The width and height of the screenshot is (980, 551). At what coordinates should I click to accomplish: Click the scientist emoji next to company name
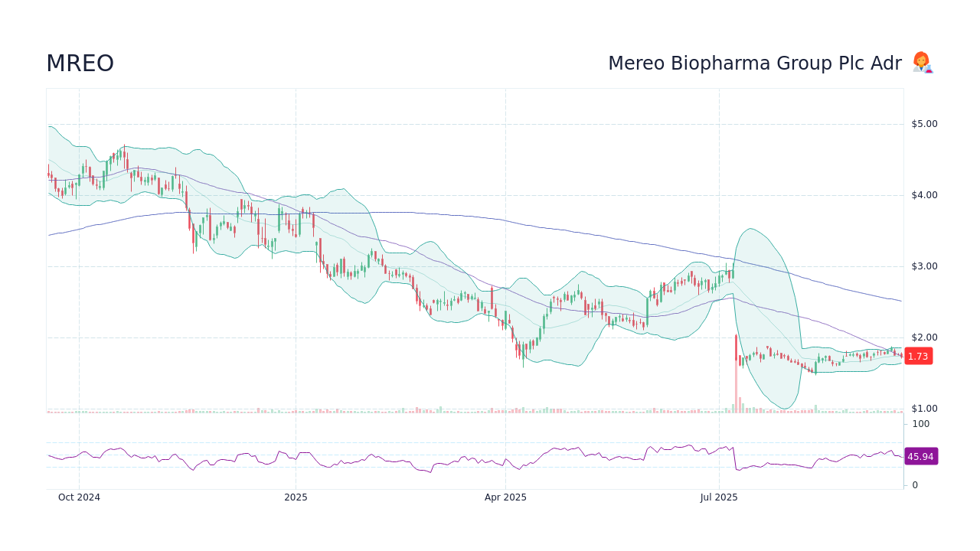[921, 63]
